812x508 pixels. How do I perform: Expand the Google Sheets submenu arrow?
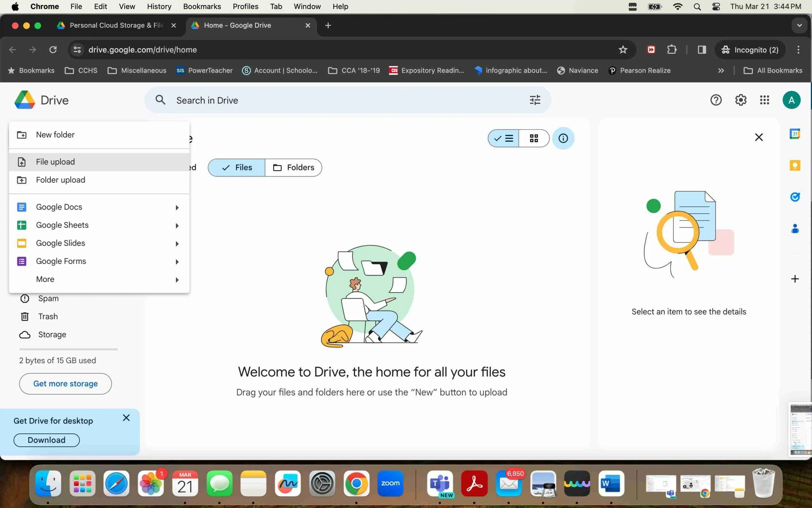click(177, 225)
